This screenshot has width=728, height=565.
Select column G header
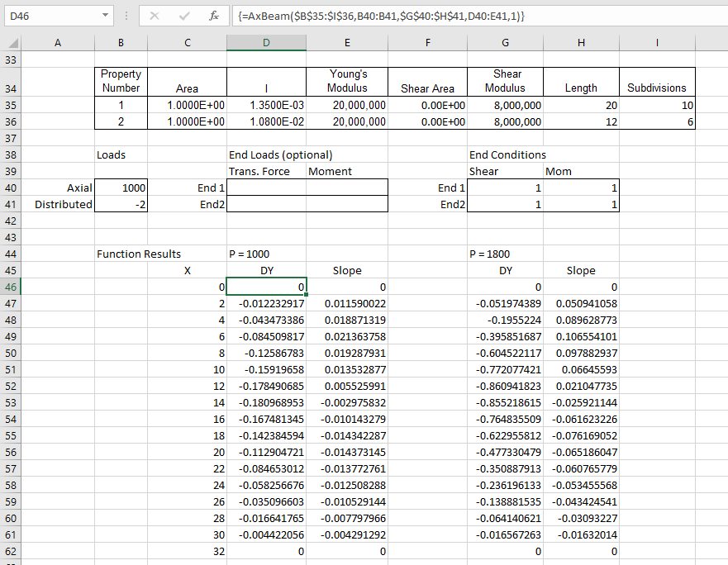505,43
